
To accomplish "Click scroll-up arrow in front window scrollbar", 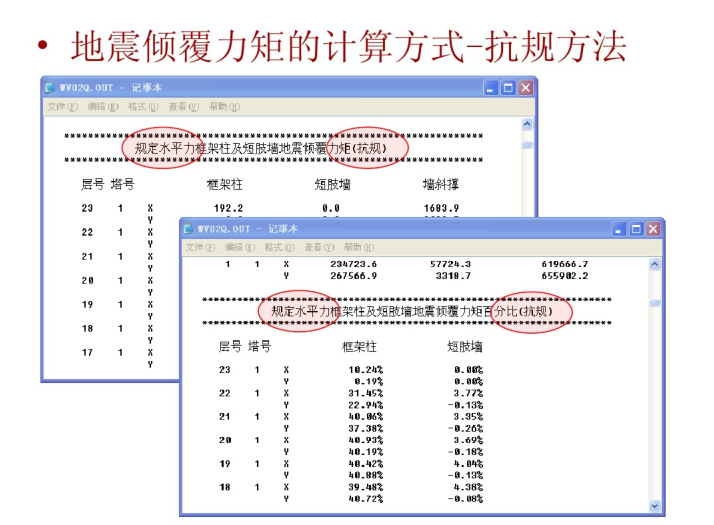I will coord(654,264).
